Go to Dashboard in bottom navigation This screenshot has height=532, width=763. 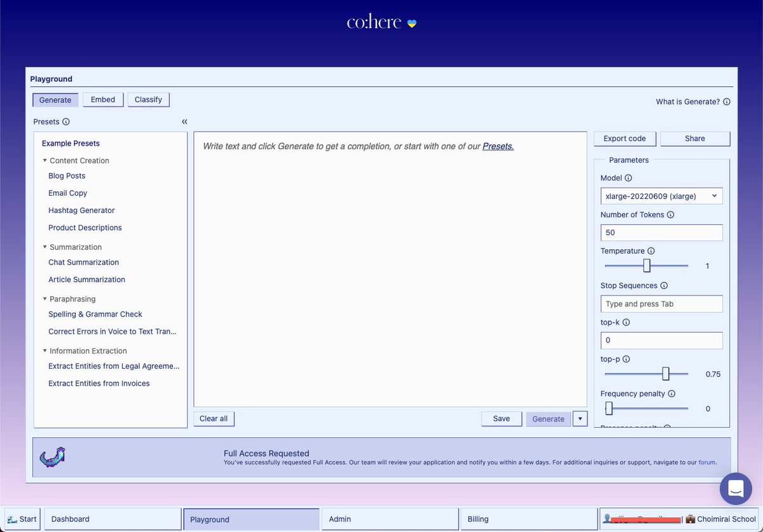tap(113, 519)
